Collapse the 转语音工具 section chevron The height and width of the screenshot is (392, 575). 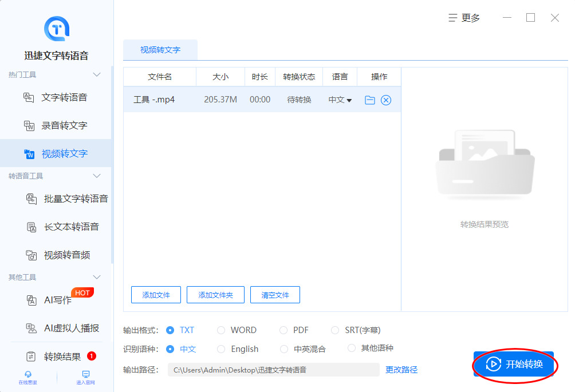97,176
